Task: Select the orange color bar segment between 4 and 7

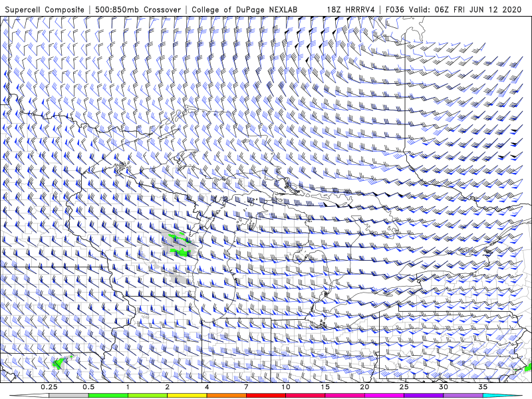Action: [x=226, y=396]
